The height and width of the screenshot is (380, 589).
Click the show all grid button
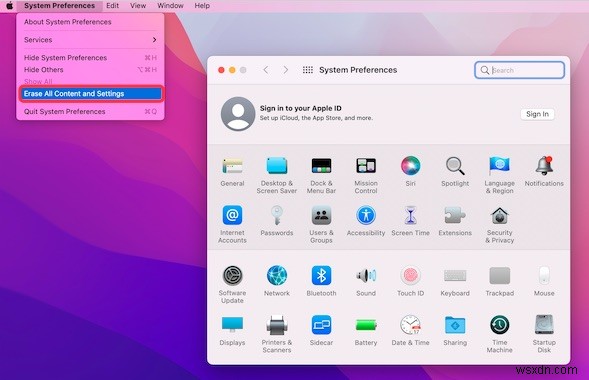click(x=308, y=70)
